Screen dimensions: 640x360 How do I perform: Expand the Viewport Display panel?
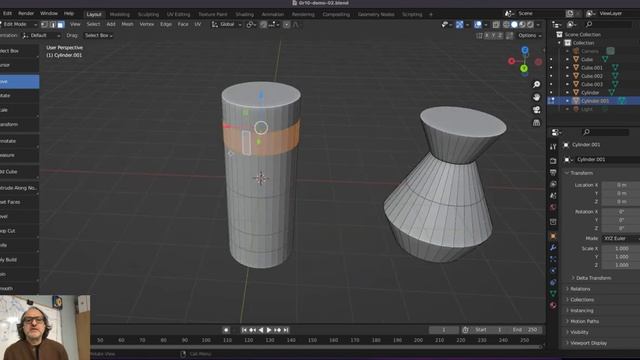click(x=588, y=343)
